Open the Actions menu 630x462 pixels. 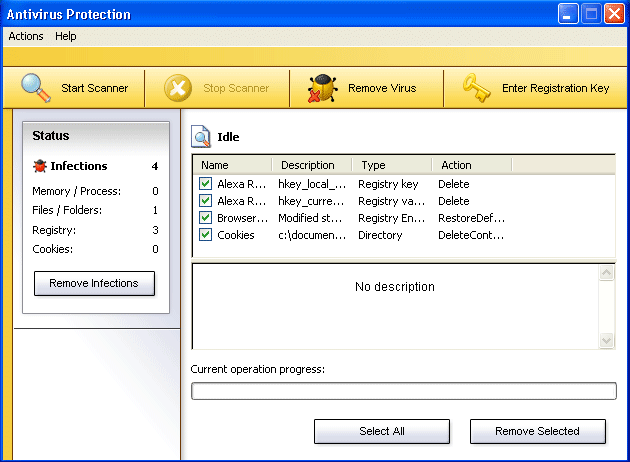pos(26,36)
